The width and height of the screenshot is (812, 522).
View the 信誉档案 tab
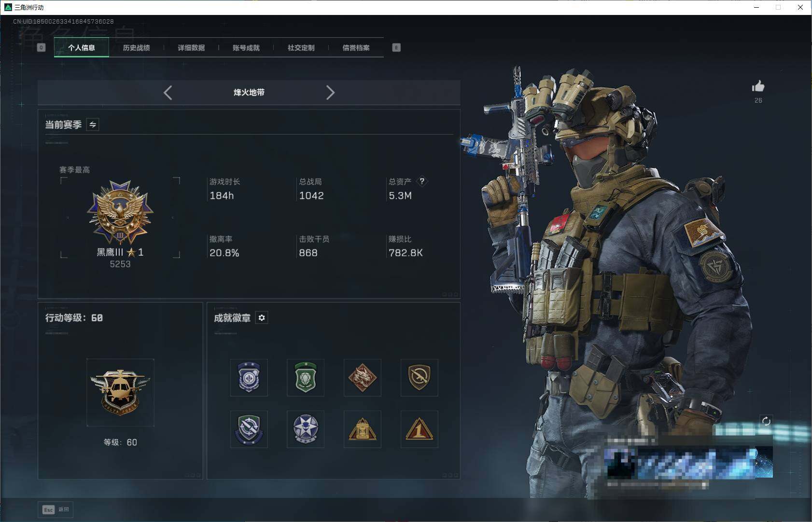coord(356,48)
